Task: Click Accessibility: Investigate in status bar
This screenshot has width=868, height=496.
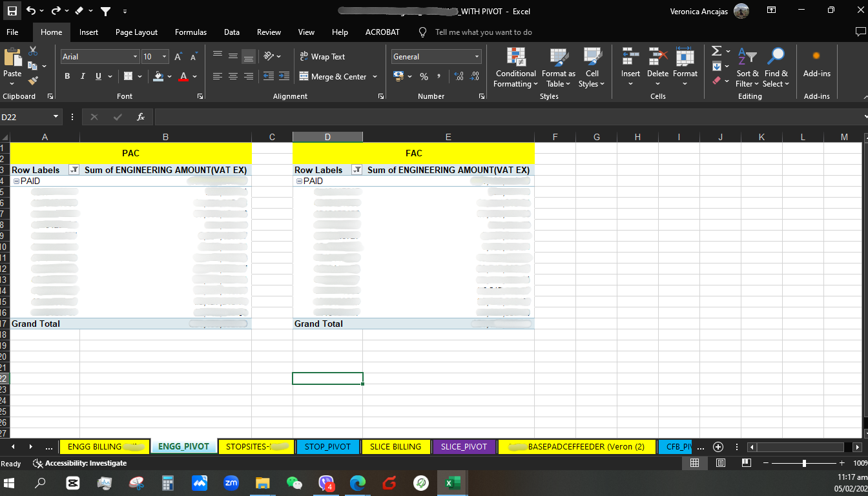Action: [x=80, y=463]
